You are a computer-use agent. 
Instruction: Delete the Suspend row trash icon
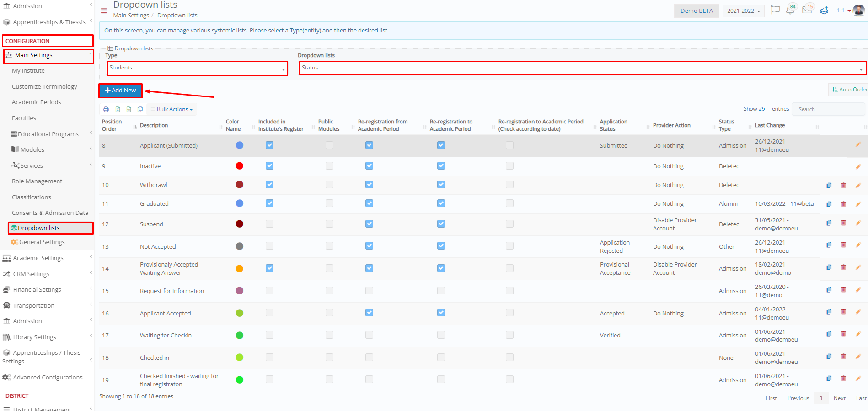pos(843,223)
